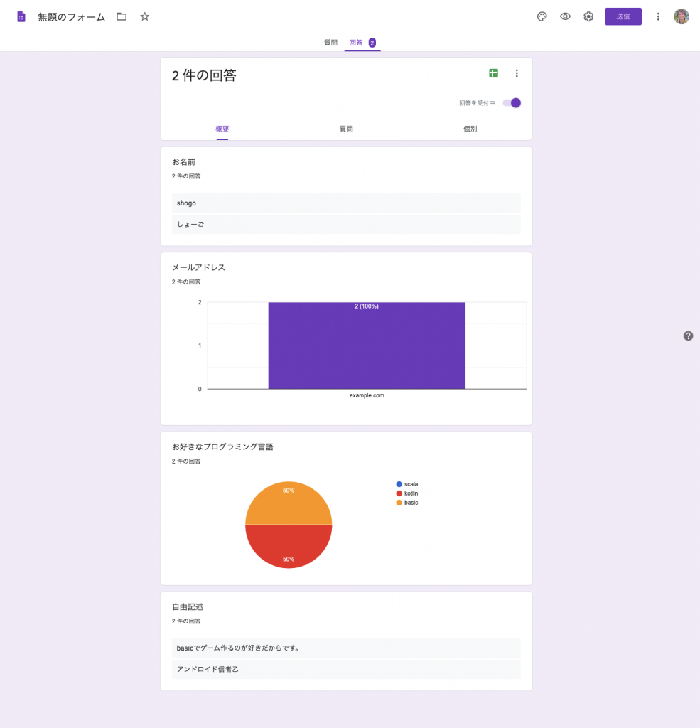Screen dimensions: 700x728
Task: Open the responses card three-dot menu
Action: (517, 73)
